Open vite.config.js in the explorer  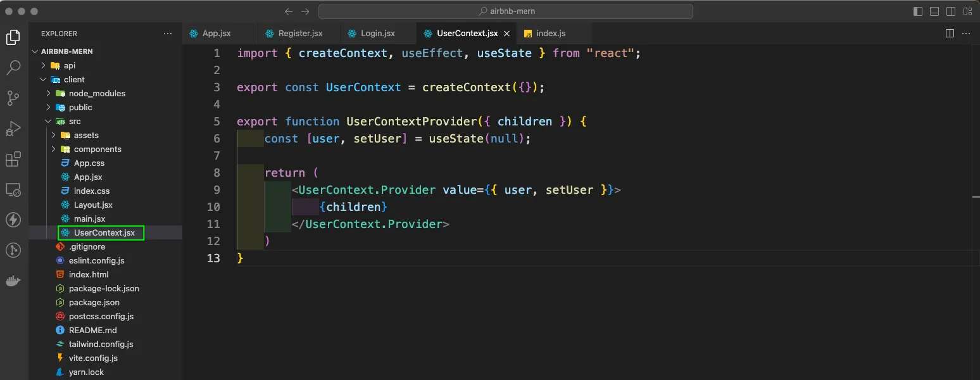coord(105,358)
